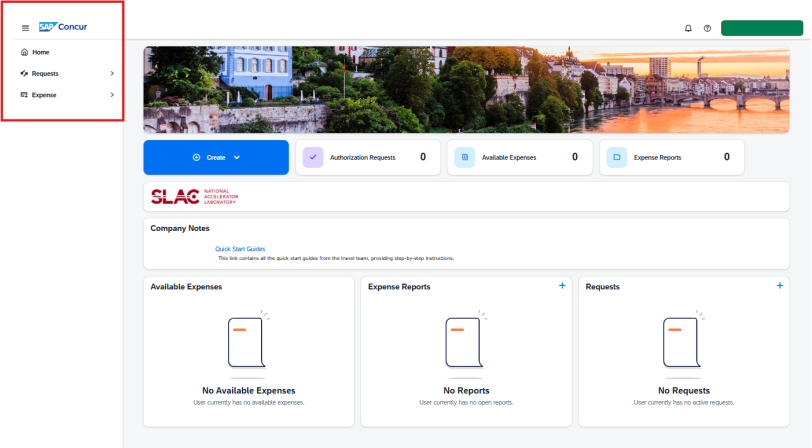
Task: Open the Available Expenses tile
Action: [520, 157]
